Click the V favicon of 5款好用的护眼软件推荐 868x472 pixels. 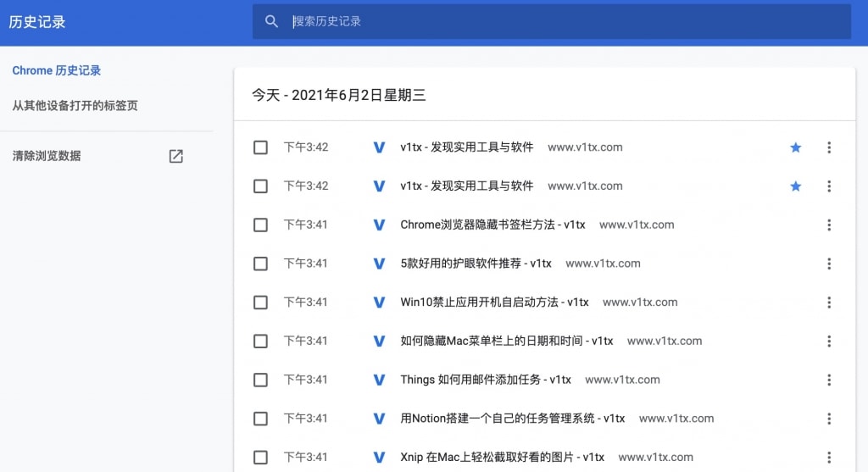point(379,264)
